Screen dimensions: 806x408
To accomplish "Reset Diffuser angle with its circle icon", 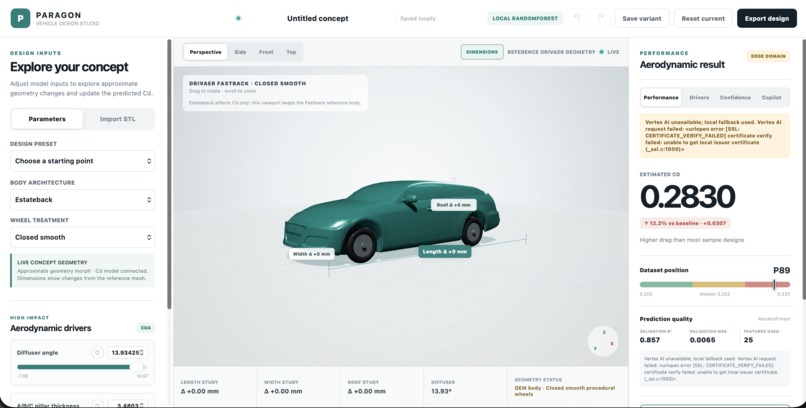I will coord(97,353).
